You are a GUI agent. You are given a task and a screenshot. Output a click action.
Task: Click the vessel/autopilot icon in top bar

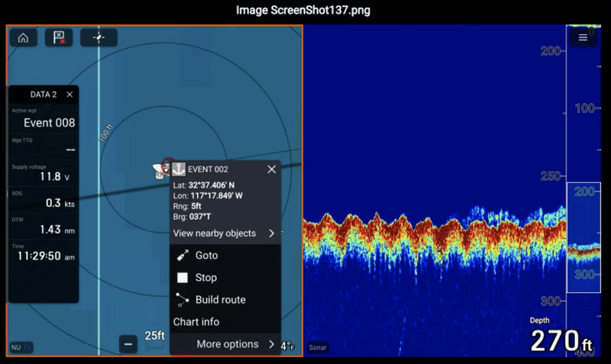tap(99, 37)
